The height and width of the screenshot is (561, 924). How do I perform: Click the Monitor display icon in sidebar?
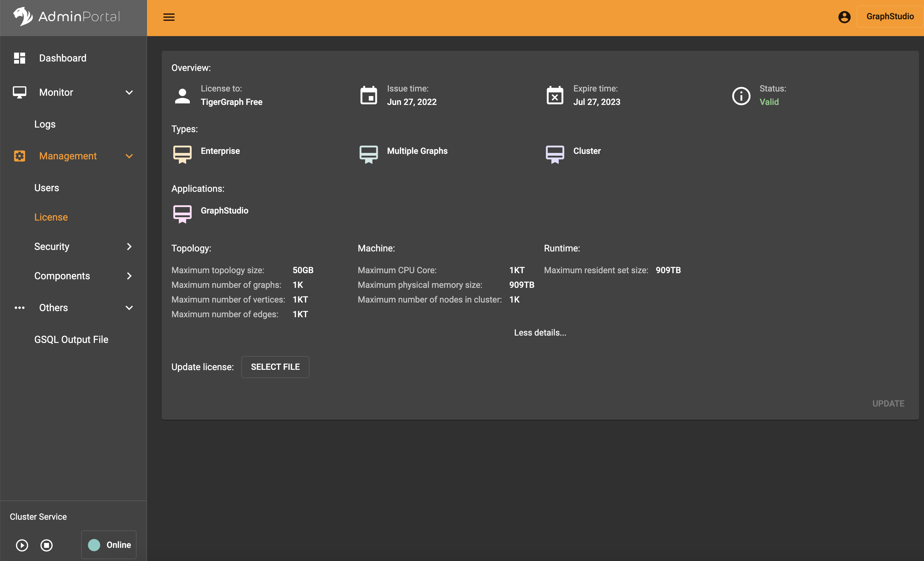20,92
